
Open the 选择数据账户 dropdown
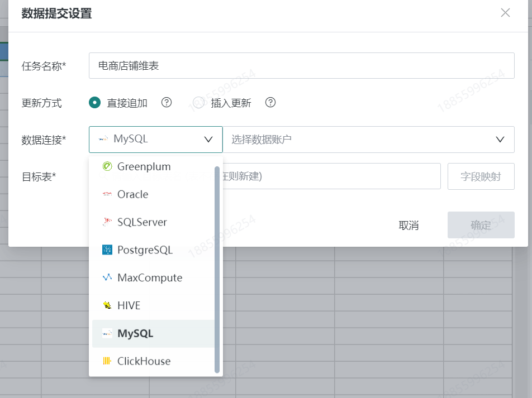pos(368,140)
